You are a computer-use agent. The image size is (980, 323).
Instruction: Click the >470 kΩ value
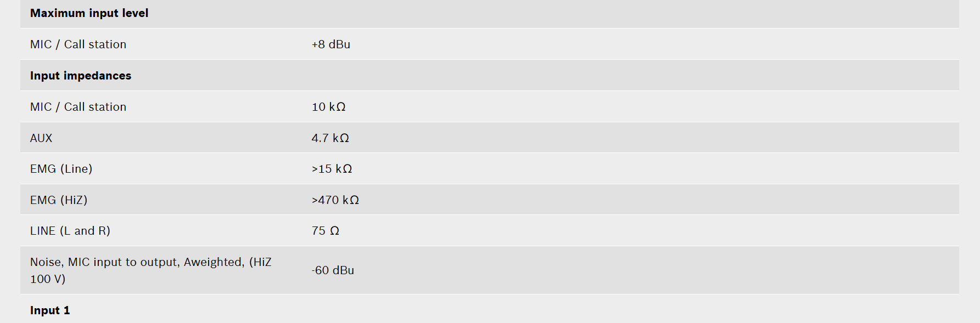pyautogui.click(x=335, y=200)
